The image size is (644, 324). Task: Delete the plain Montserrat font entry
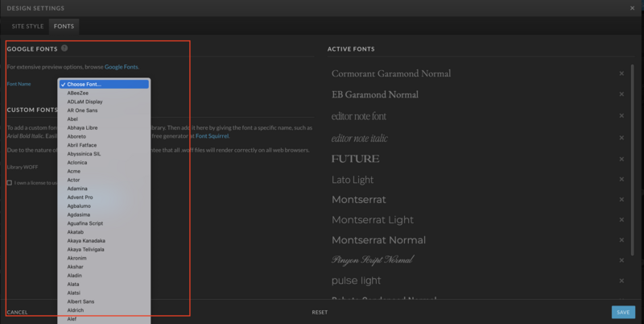click(621, 199)
